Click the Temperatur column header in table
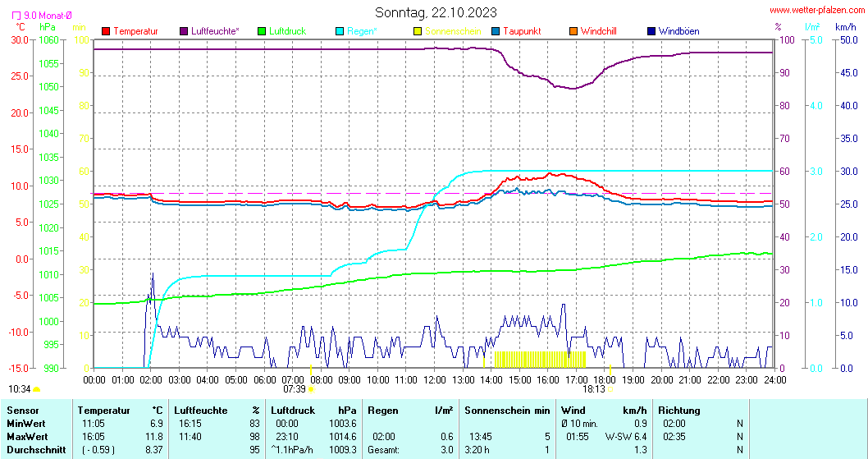Screen dimensions: 868x459 point(103,411)
